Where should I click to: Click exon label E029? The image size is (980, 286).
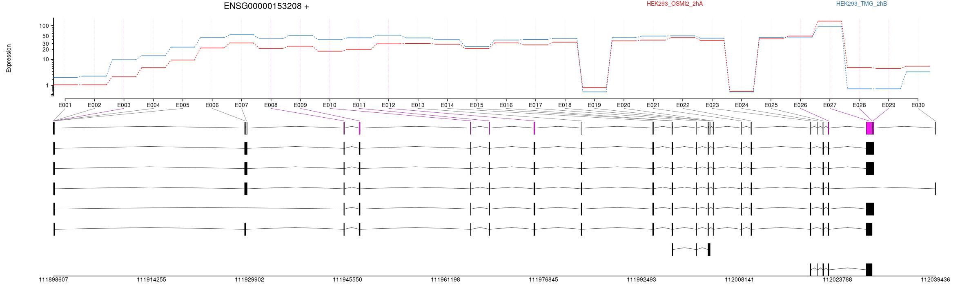click(889, 105)
